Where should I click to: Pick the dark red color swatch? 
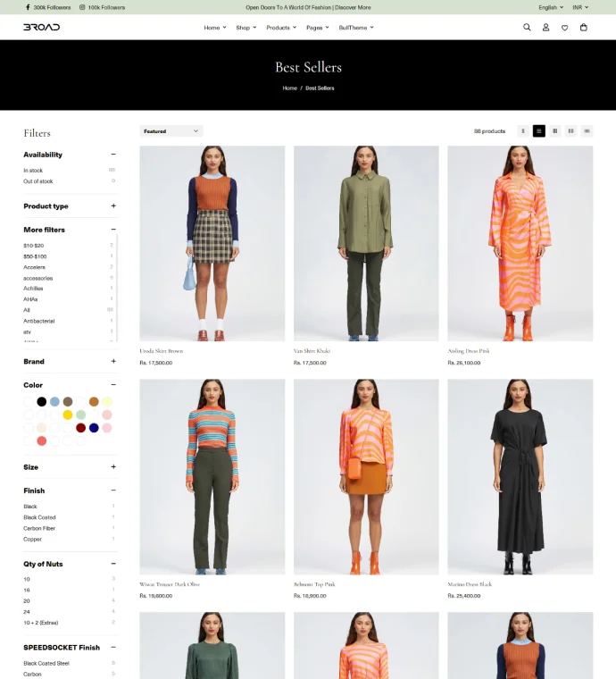click(81, 428)
